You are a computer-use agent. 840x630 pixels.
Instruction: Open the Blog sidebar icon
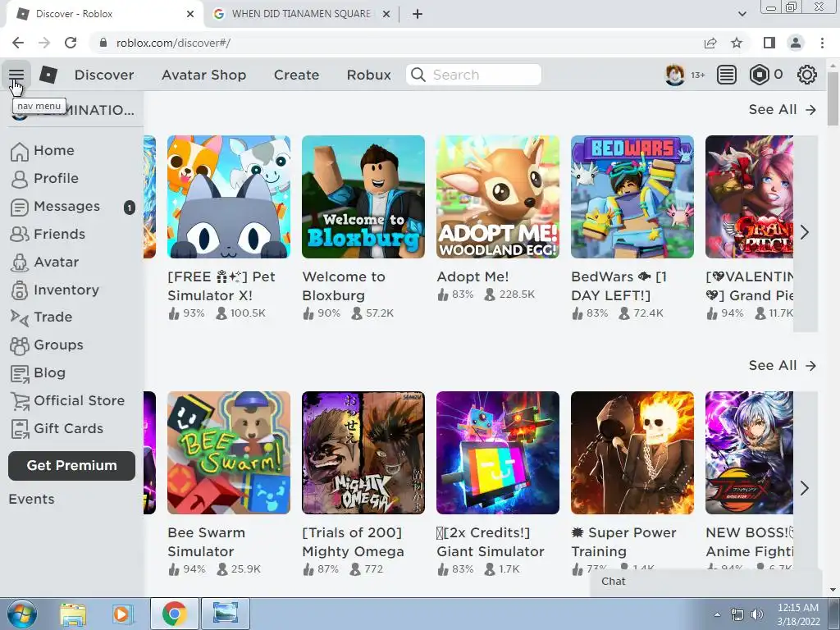[x=20, y=373]
